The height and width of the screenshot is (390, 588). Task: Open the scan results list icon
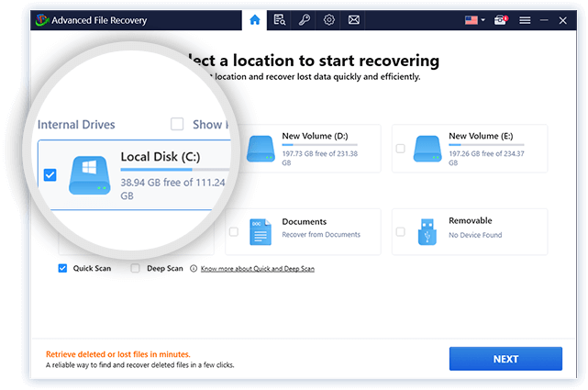point(280,19)
